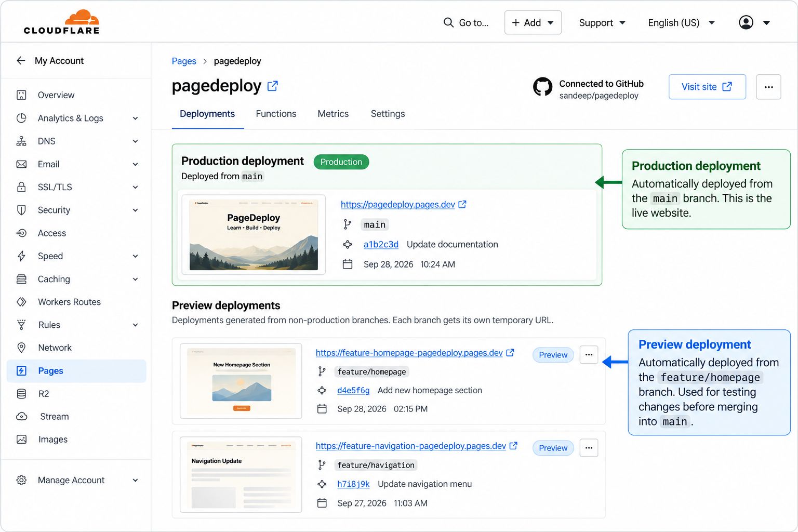Image resolution: width=798 pixels, height=532 pixels.
Task: Click the green Production badge
Action: click(341, 162)
